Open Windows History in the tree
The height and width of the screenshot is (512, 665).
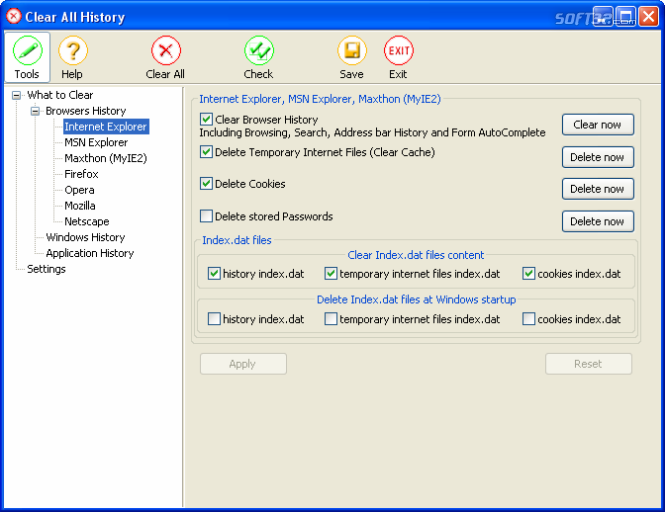(x=85, y=237)
